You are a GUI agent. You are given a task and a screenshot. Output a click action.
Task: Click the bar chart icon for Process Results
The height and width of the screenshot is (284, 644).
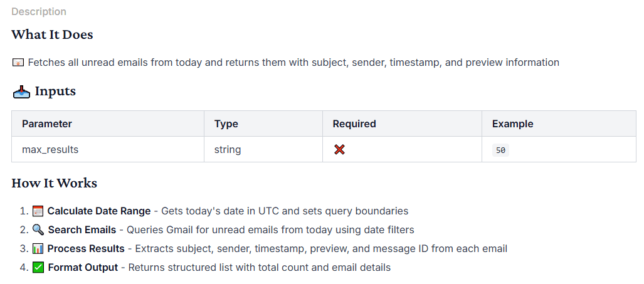tap(38, 249)
